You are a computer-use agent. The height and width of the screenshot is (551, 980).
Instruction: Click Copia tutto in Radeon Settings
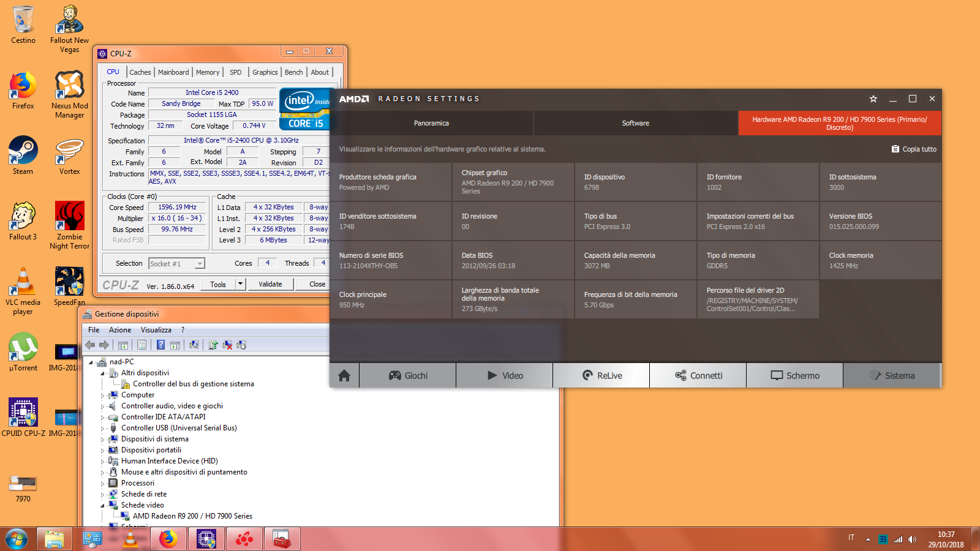point(914,149)
